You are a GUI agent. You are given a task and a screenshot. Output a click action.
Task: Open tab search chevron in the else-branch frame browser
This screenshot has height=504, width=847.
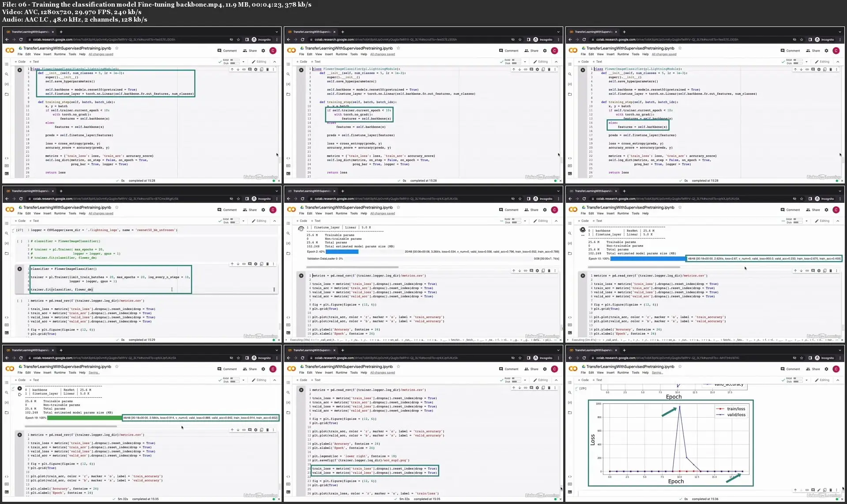pos(839,32)
